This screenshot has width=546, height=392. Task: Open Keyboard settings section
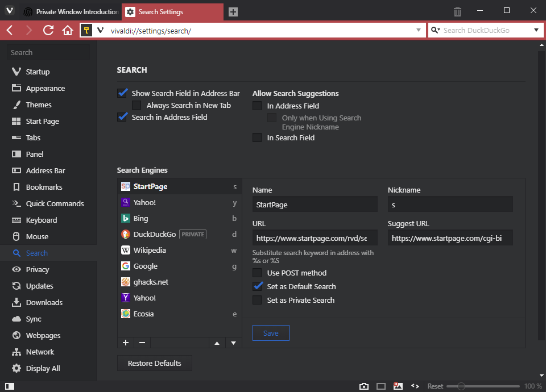coord(48,220)
